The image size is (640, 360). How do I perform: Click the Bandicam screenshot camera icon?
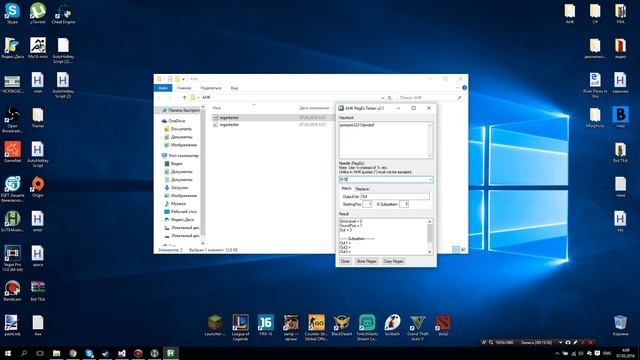pos(568,342)
